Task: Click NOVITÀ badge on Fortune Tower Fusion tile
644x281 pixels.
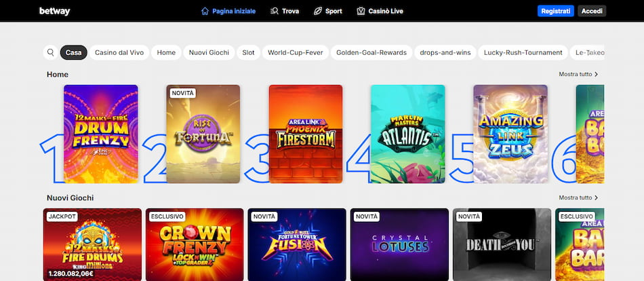Action: click(264, 217)
